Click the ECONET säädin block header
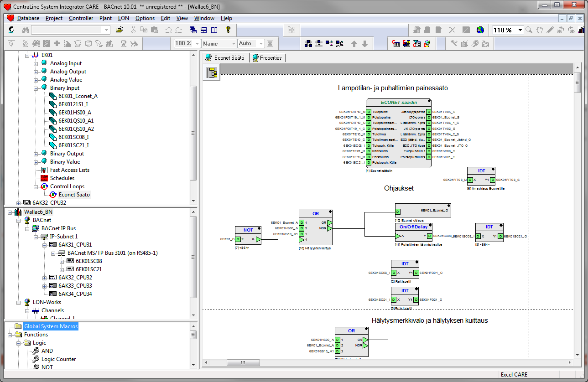 (399, 102)
